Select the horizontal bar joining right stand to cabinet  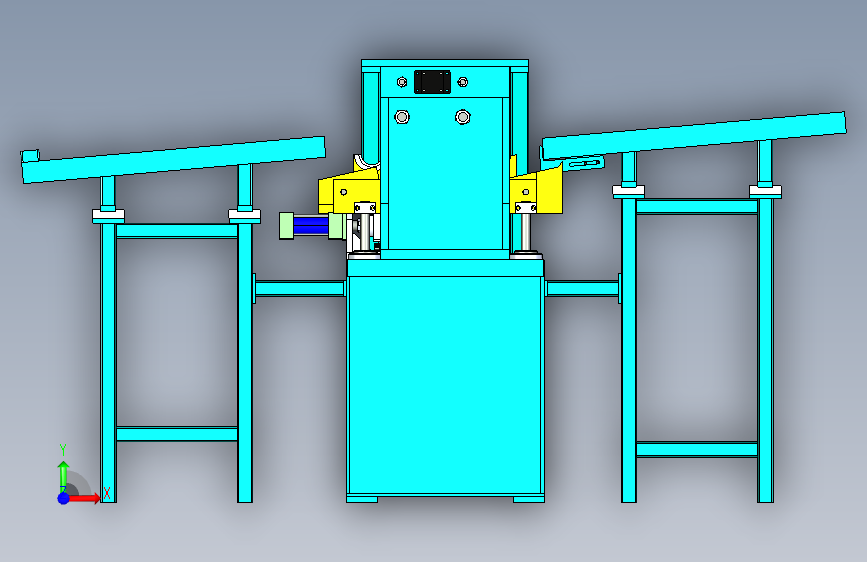583,288
